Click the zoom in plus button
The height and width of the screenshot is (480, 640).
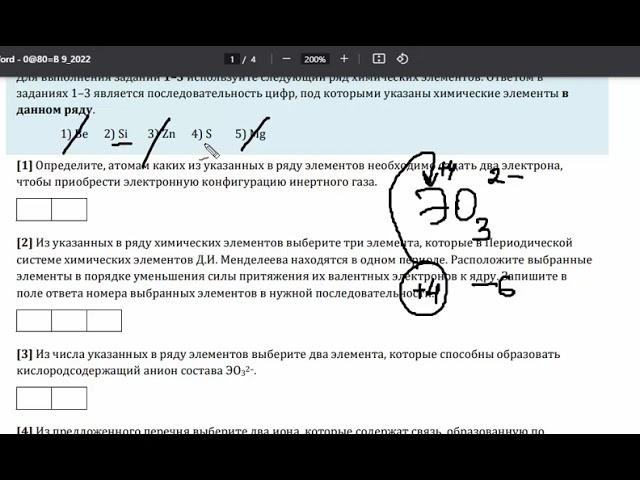tap(344, 59)
